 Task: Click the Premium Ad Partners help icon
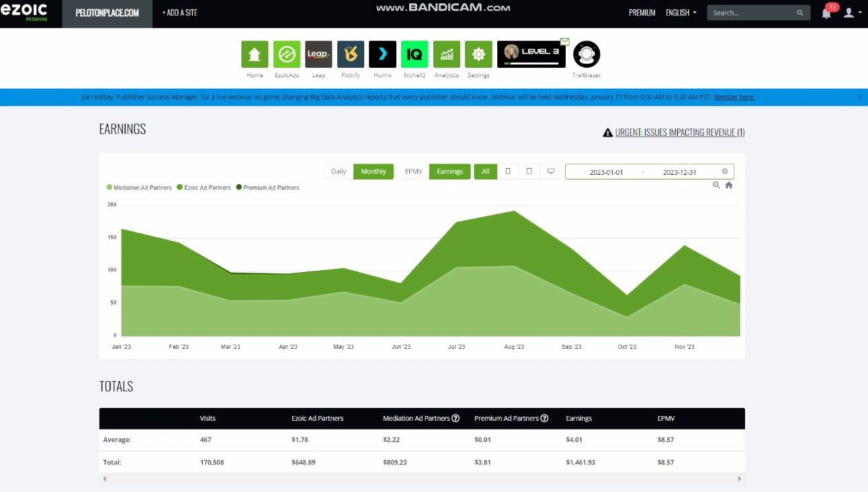point(545,418)
